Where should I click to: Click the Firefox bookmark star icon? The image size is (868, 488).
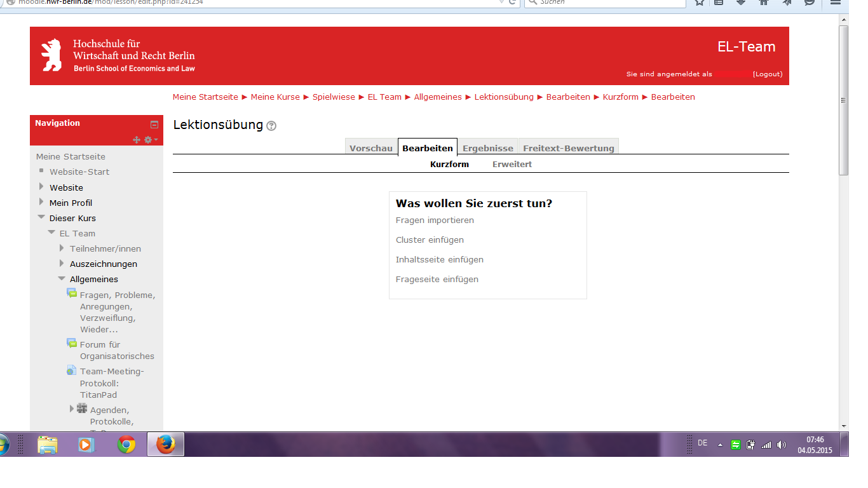(x=700, y=3)
